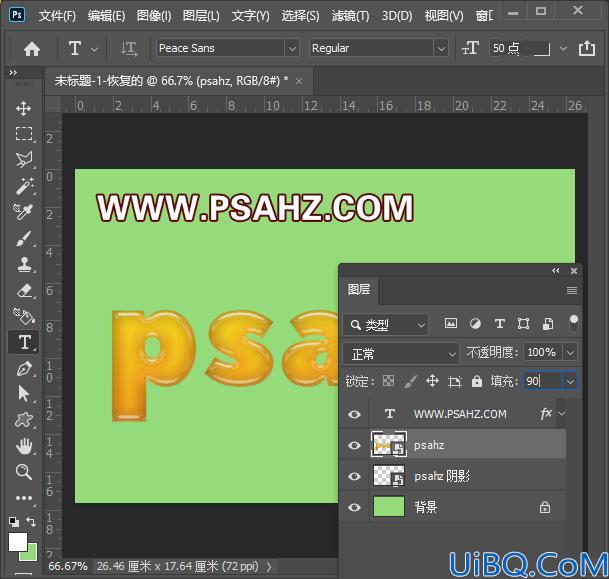This screenshot has width=609, height=579.
Task: Hide the psahz 阴影 layer
Action: click(x=354, y=476)
